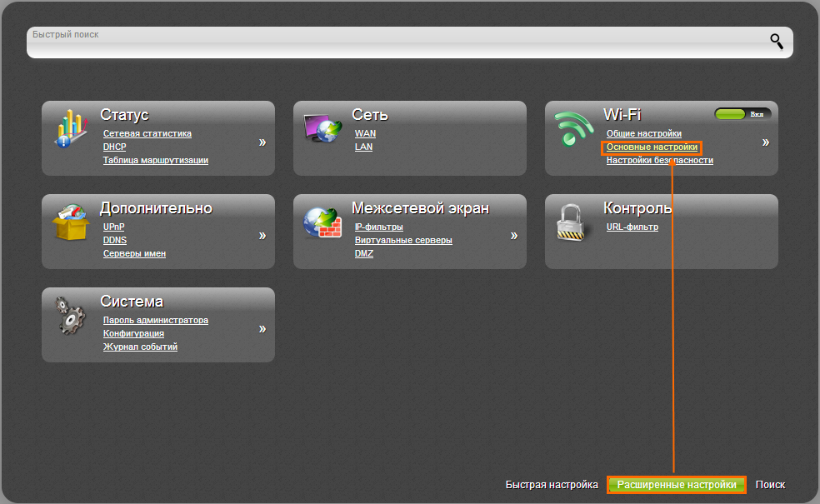This screenshot has width=820, height=504.
Task: Open the WAN network settings link
Action: click(x=365, y=133)
